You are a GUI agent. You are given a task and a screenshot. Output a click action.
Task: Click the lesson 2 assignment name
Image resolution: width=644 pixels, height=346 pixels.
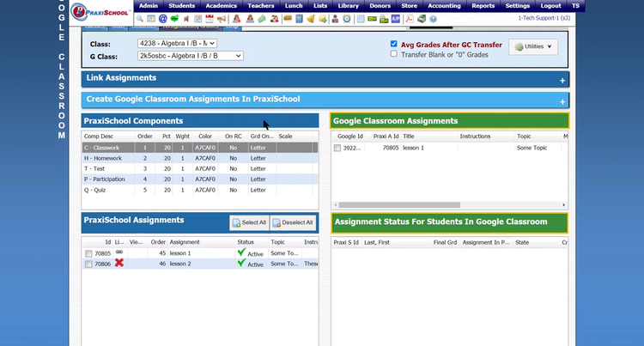click(x=180, y=264)
